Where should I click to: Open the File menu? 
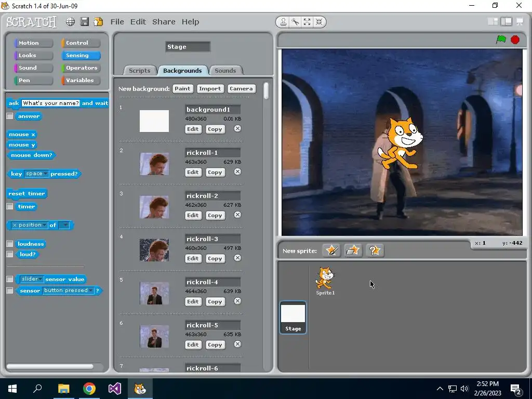click(117, 22)
